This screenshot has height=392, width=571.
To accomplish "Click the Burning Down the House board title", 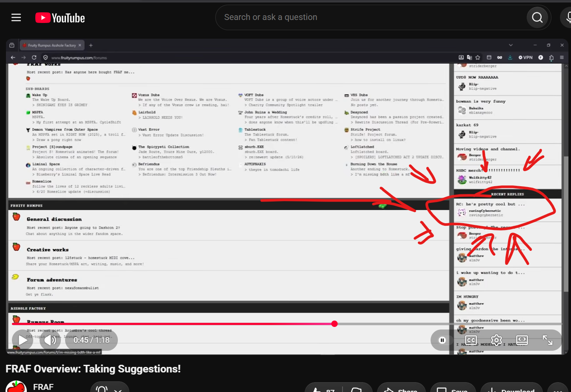I will pos(374,164).
